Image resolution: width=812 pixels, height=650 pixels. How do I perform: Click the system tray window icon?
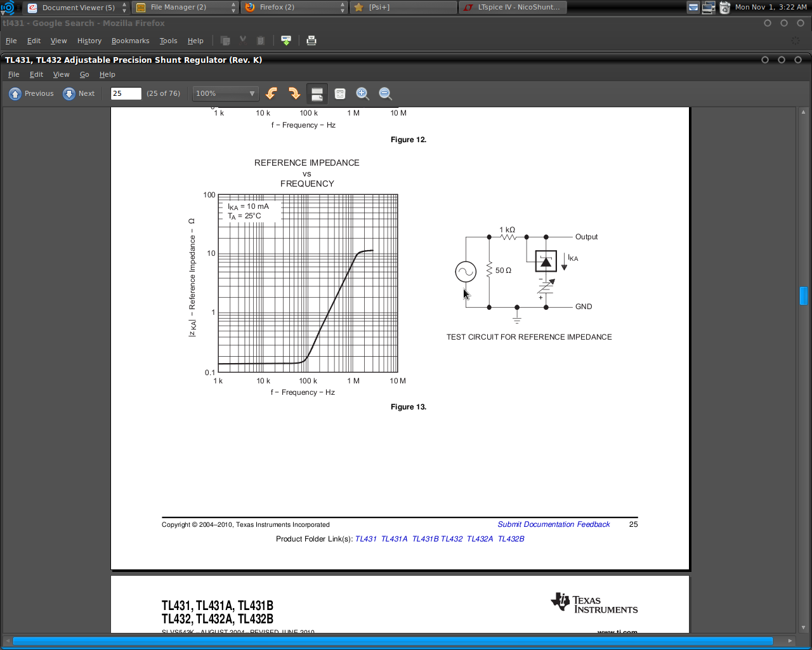693,7
